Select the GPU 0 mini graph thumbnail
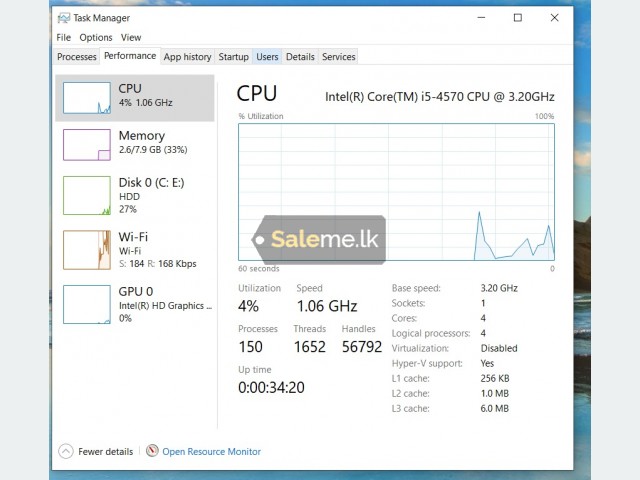Viewport: 640px width, 480px height. click(x=87, y=304)
